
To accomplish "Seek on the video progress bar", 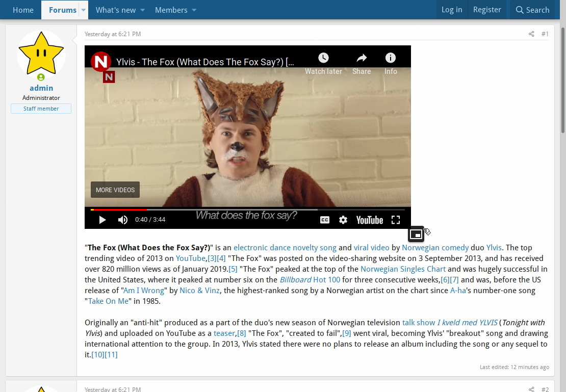I will [248, 210].
